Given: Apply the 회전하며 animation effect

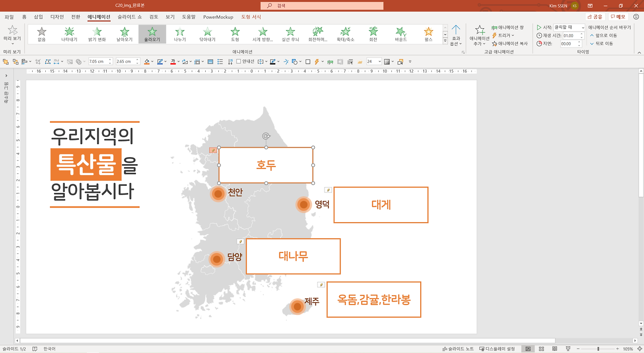Looking at the screenshot, I should pos(318,34).
